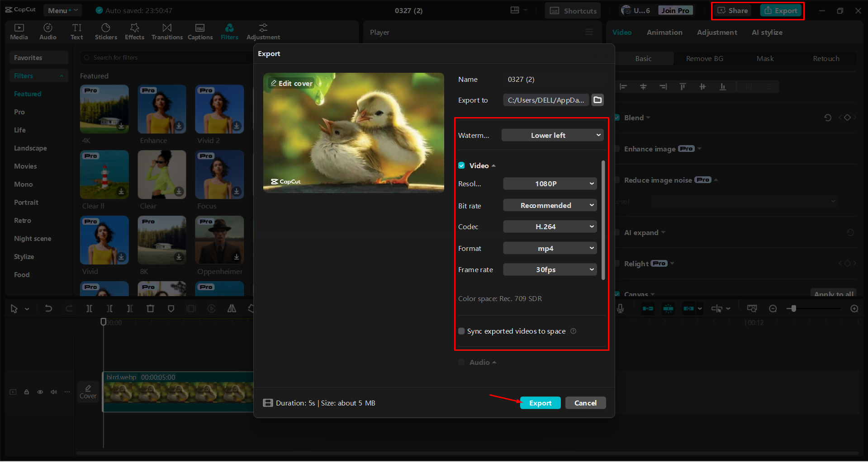Open the Stickers panel

click(x=106, y=31)
